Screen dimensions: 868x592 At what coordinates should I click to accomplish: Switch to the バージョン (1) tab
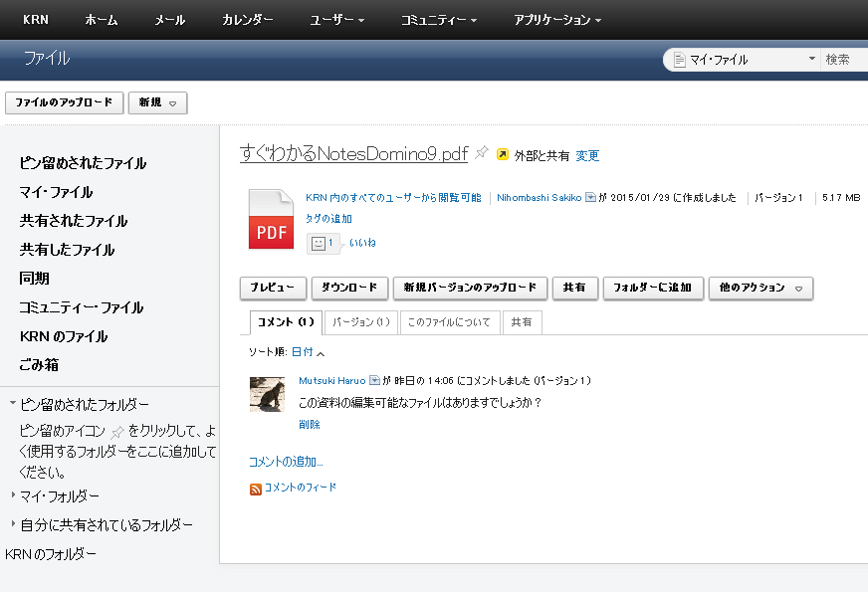[360, 322]
